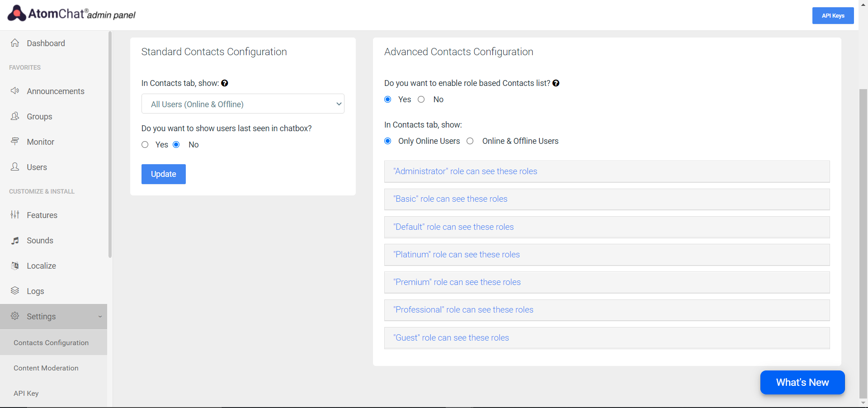
Task: Expand "Default" role can see these roles
Action: click(x=607, y=227)
